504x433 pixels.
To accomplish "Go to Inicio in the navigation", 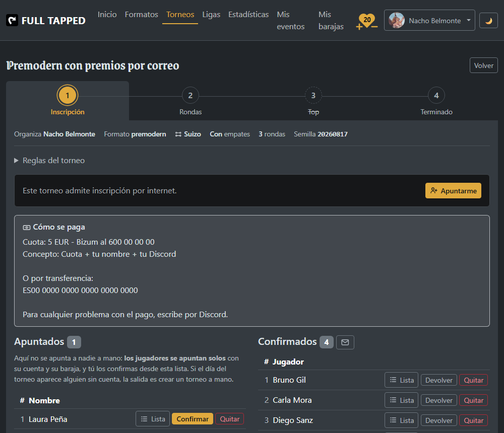I will click(107, 15).
